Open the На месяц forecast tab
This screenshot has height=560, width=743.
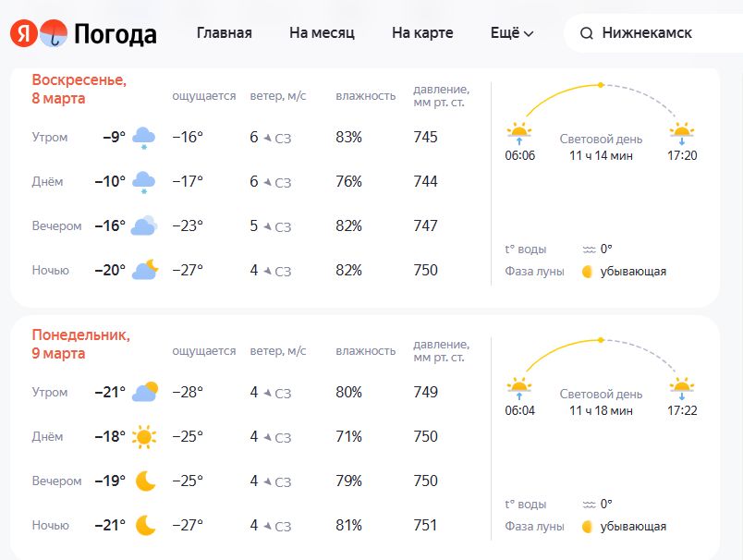(x=322, y=33)
